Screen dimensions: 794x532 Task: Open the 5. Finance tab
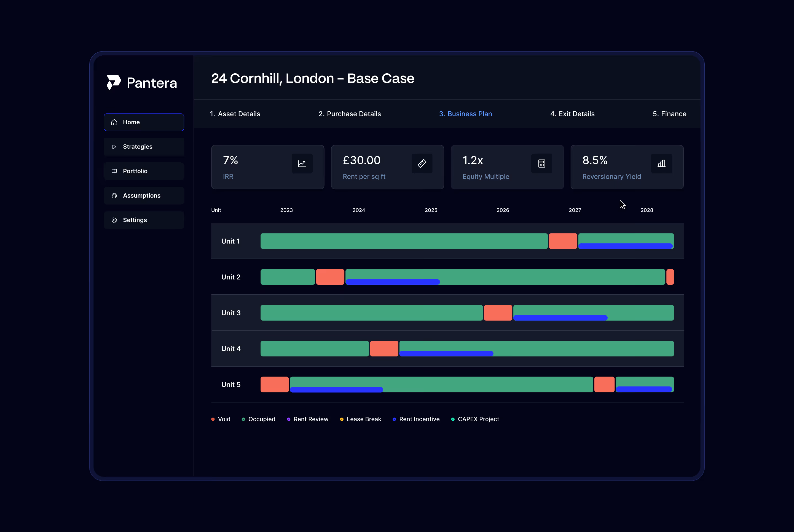click(x=669, y=114)
